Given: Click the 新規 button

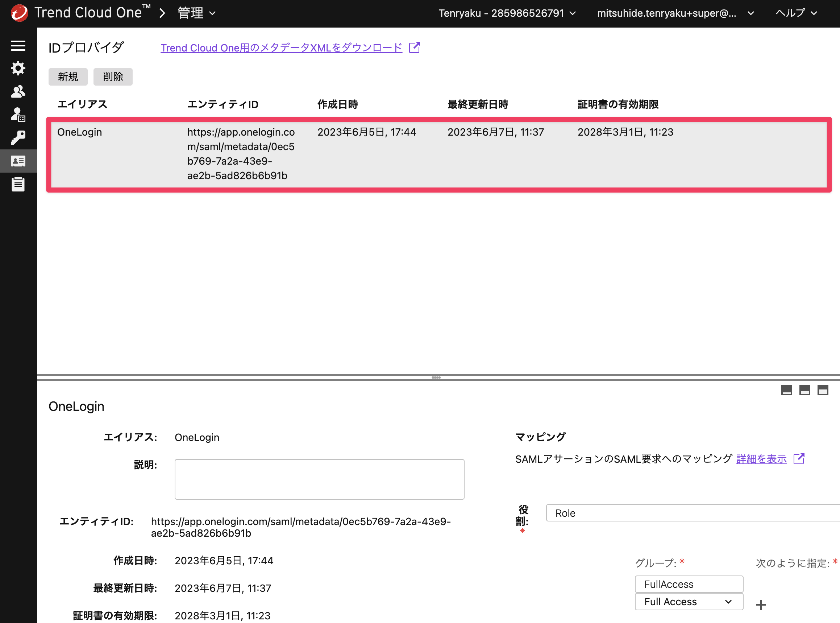Looking at the screenshot, I should coord(68,77).
